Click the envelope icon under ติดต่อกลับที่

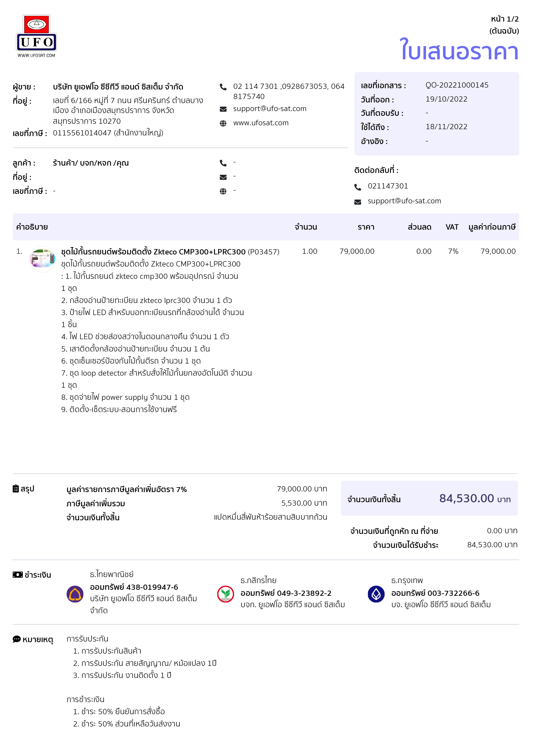[x=358, y=202]
